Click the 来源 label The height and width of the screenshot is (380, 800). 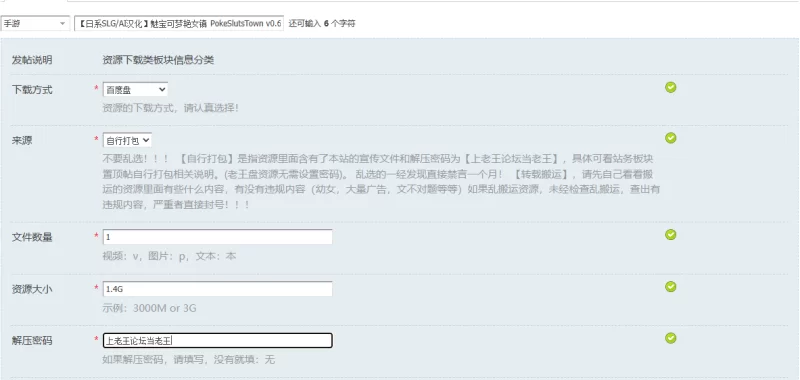22,141
